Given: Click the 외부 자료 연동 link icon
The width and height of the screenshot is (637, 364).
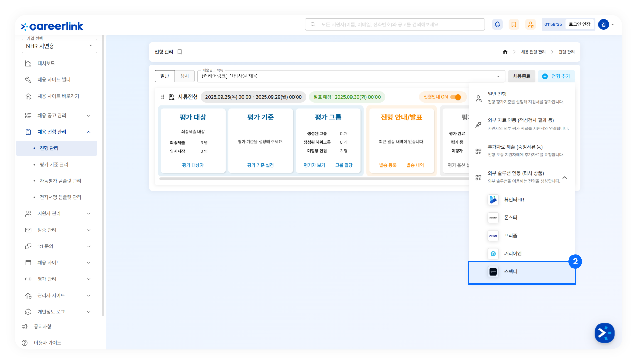Looking at the screenshot, I should point(478,125).
